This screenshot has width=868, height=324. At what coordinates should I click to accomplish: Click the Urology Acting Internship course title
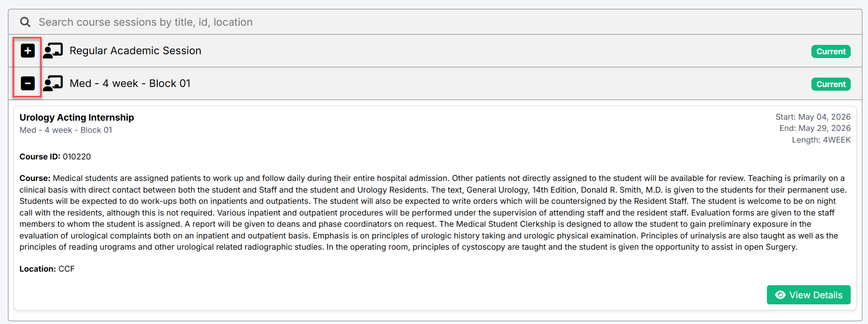point(77,117)
